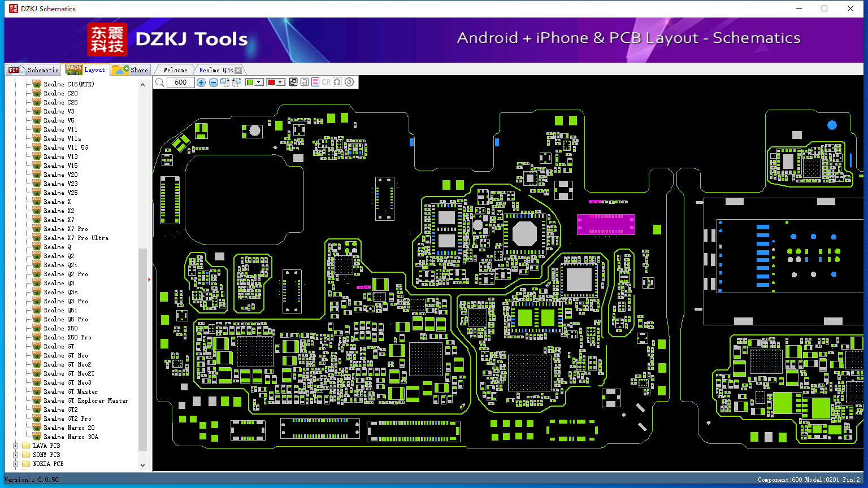Screen dimensions: 868x488
Task: Click the green color swatch
Action: (250, 82)
